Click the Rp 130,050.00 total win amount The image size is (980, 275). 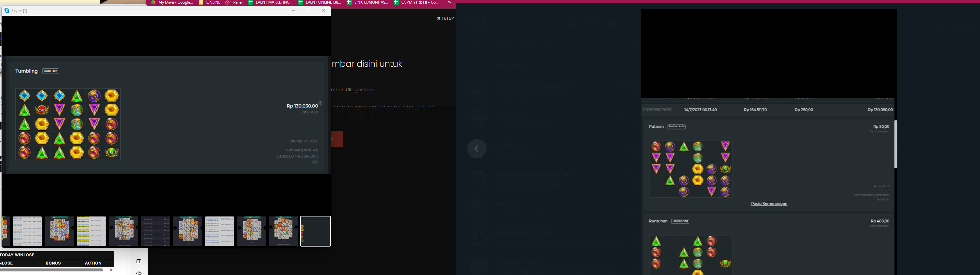coord(302,106)
